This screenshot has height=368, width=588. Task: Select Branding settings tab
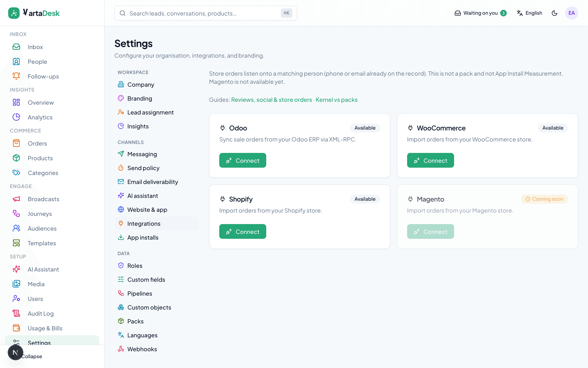point(157,98)
